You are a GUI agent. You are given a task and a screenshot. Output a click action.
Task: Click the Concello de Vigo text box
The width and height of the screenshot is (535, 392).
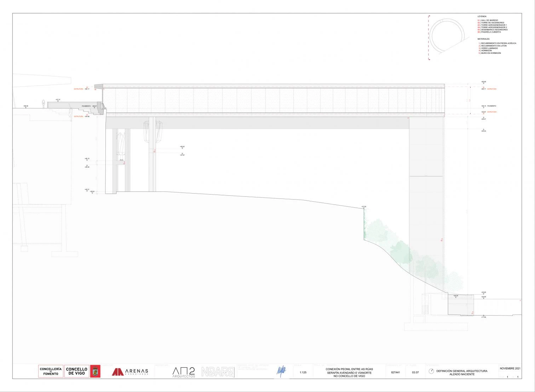(77, 371)
